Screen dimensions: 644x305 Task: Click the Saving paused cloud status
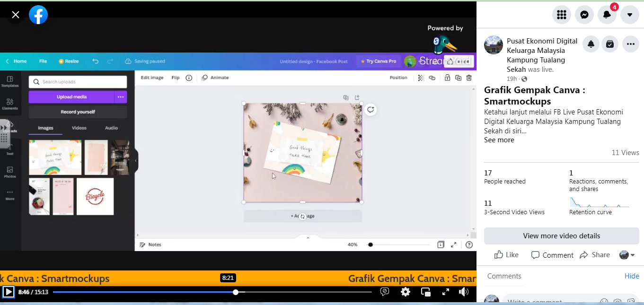point(145,61)
